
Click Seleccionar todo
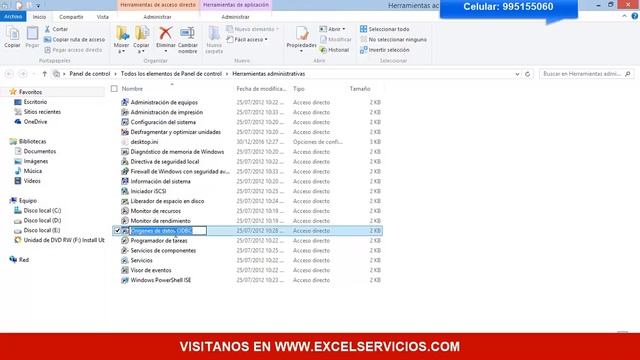384,29
